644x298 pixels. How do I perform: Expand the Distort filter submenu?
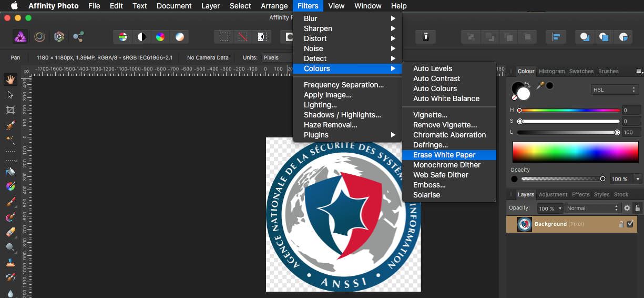click(347, 38)
